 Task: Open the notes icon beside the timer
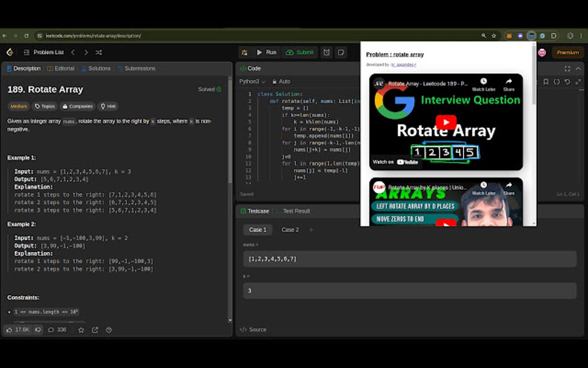click(x=341, y=52)
